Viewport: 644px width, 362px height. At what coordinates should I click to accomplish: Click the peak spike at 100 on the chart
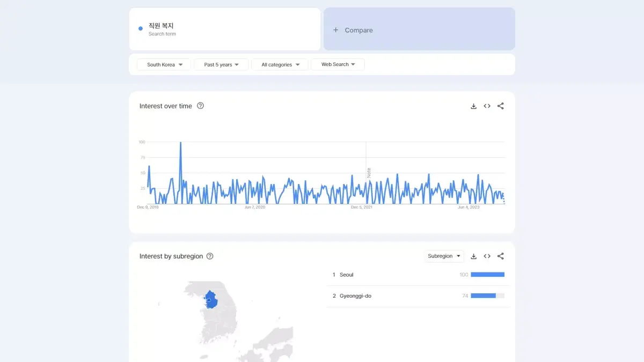(180, 143)
